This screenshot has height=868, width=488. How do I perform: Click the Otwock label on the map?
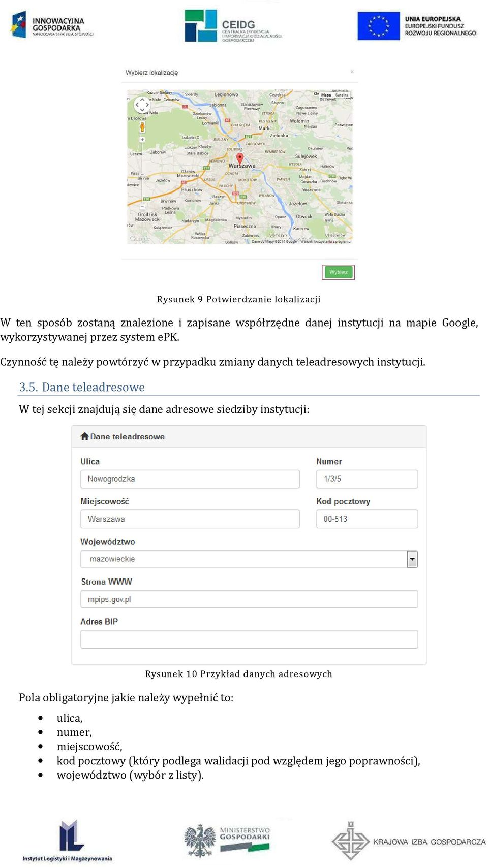[304, 216]
